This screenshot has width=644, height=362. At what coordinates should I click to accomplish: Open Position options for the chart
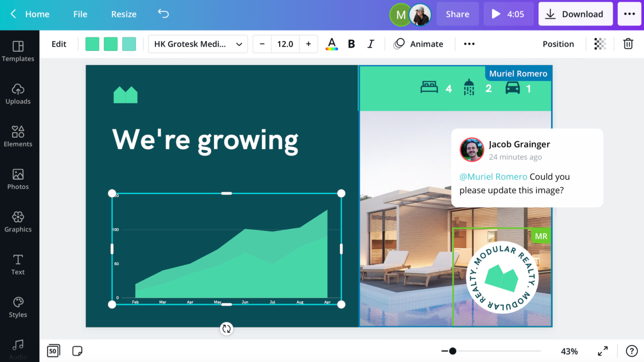point(558,44)
